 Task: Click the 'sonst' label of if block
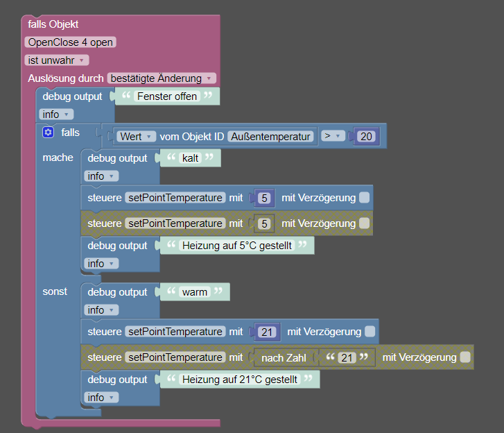pyautogui.click(x=55, y=291)
